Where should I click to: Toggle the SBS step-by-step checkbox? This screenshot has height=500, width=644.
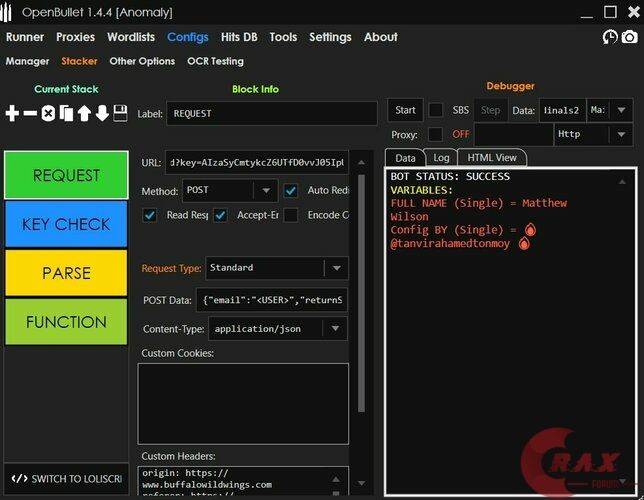tap(435, 110)
